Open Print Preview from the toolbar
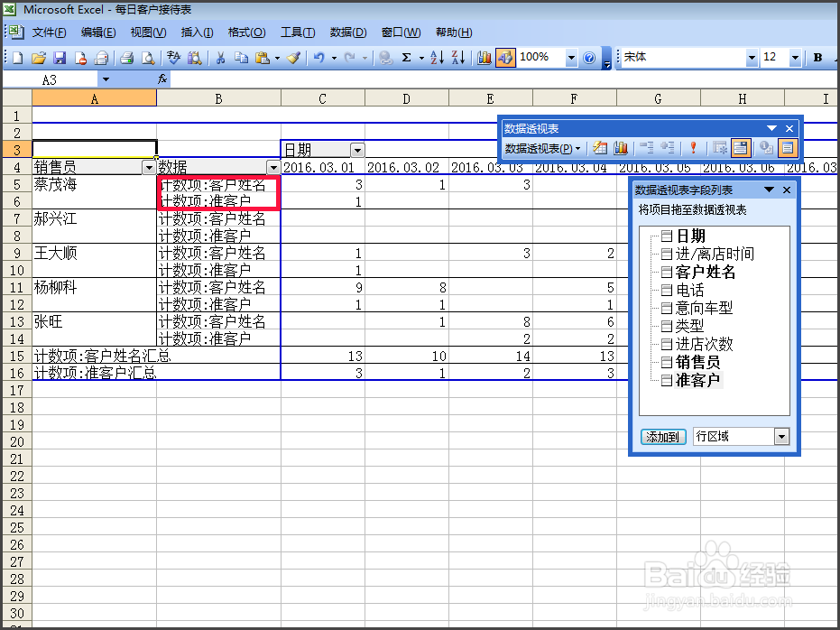The width and height of the screenshot is (840, 630). 148,58
